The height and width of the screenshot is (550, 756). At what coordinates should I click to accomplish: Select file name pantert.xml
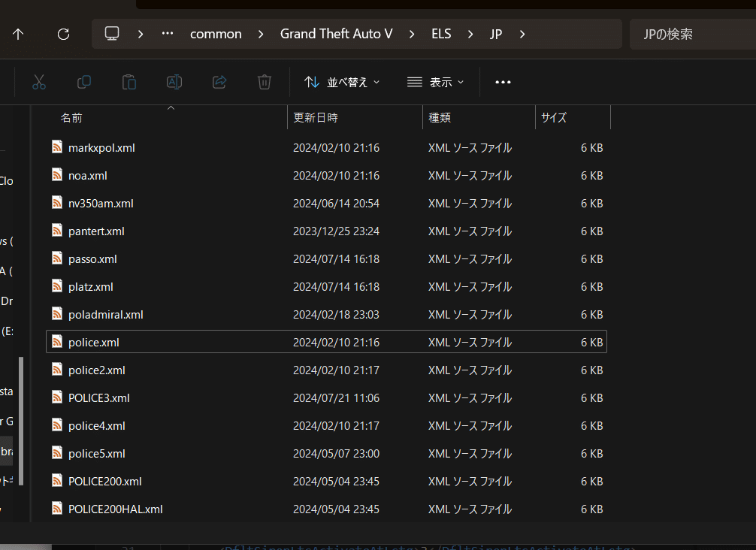pos(96,231)
